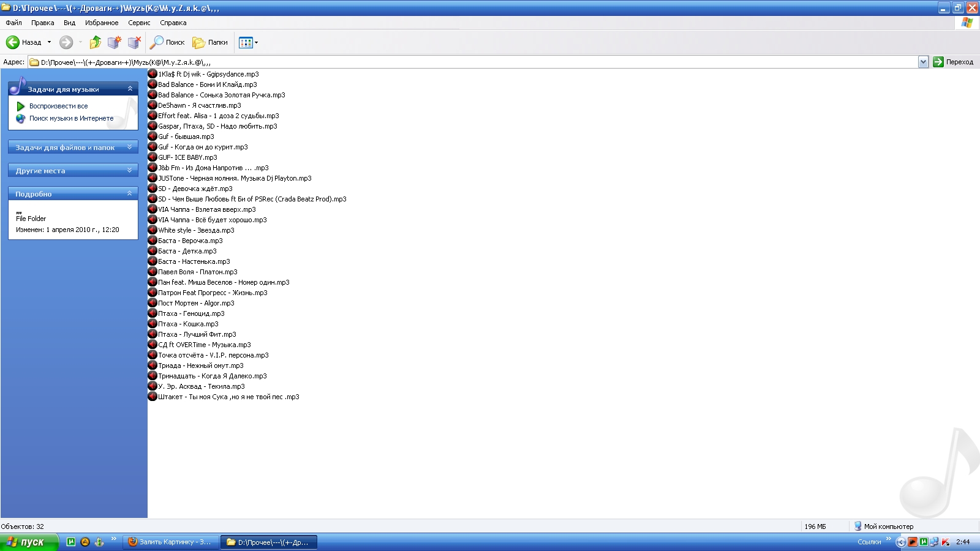Switch to Залить Картинку taskbar window
Screen dimensions: 980x551
pyautogui.click(x=171, y=542)
